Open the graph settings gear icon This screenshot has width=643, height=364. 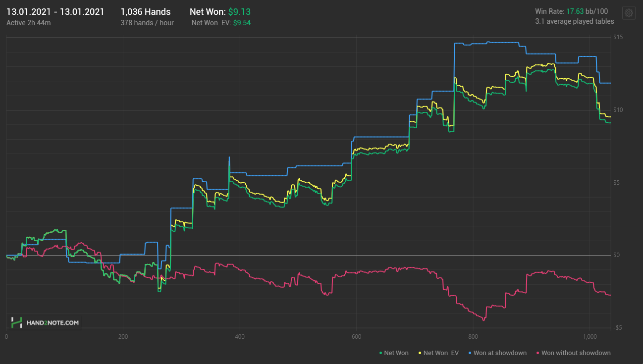point(629,13)
